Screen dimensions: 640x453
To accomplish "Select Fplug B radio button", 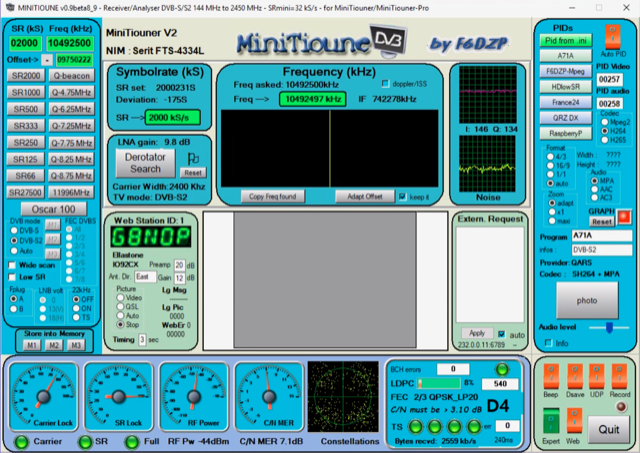I will (x=13, y=309).
